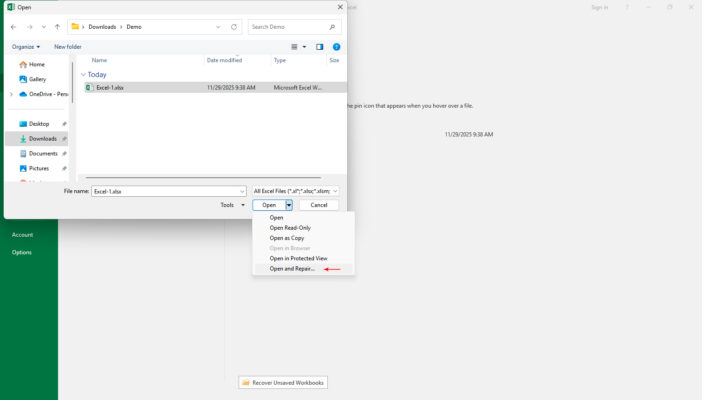Viewport: 702px width, 400px height.
Task: Open the view options dropdown arrow
Action: (x=304, y=47)
